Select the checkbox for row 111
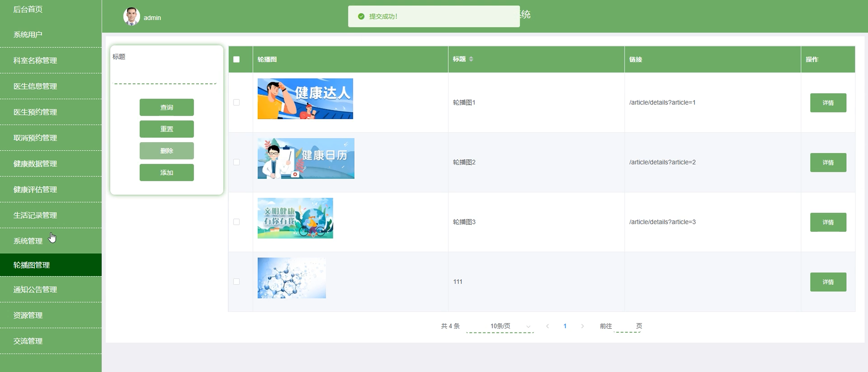This screenshot has width=868, height=372. pyautogui.click(x=236, y=281)
